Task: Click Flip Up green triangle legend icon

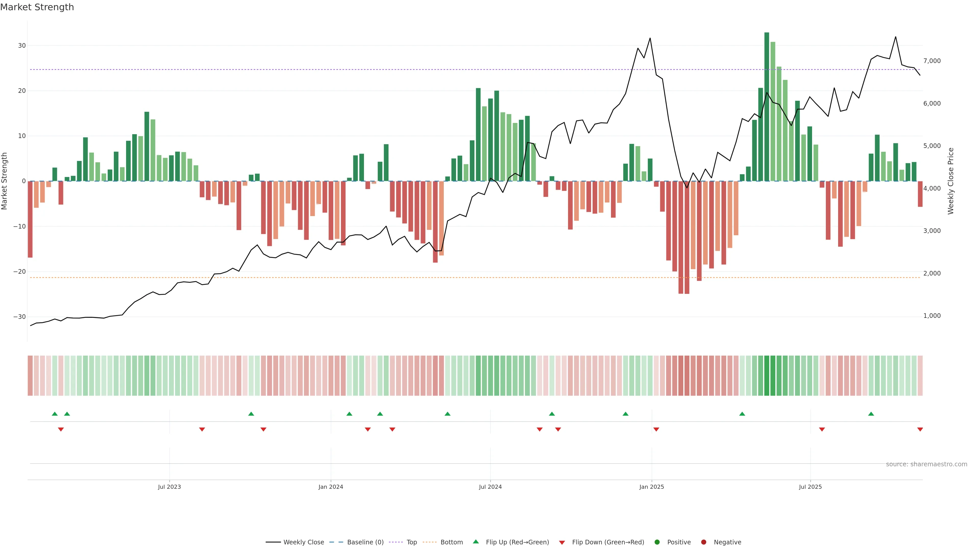Action: [475, 542]
